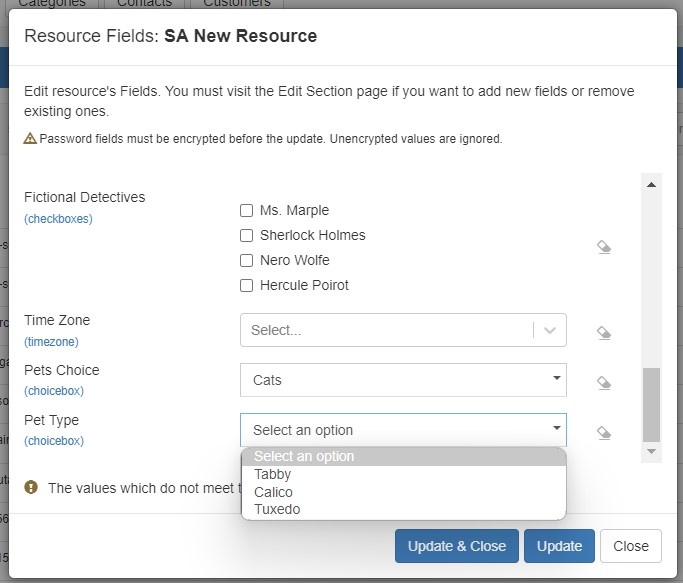The height and width of the screenshot is (583, 683).
Task: Click the exclamation icon near values notice
Action: pos(31,488)
